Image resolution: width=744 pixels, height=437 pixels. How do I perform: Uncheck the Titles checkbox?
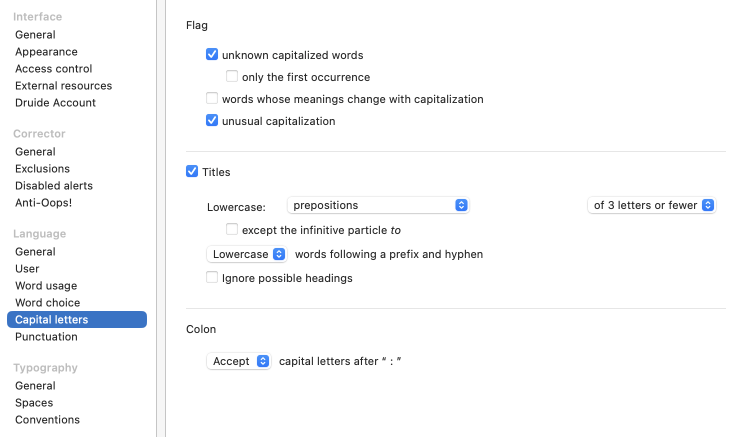[192, 172]
